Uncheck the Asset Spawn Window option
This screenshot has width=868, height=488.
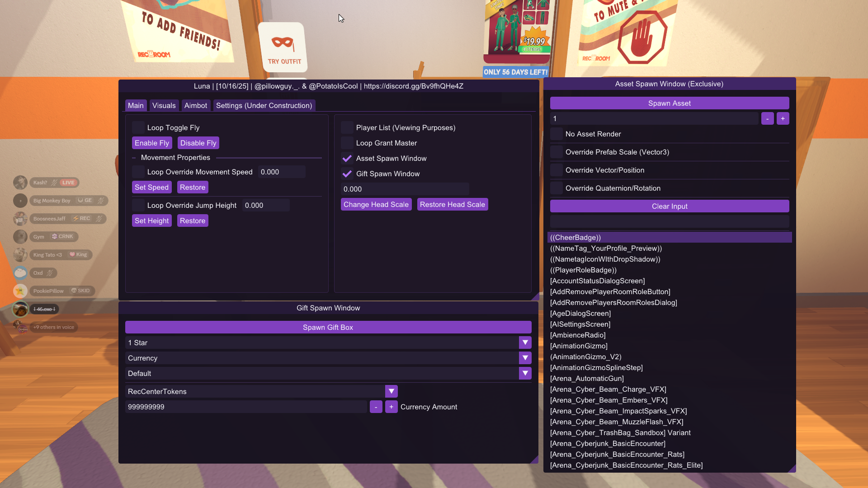[x=347, y=158]
